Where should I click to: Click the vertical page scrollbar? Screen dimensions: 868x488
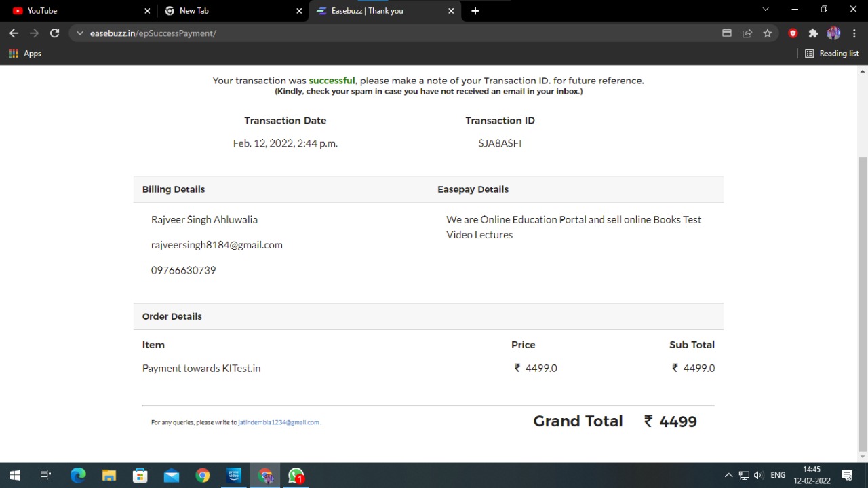(863, 271)
